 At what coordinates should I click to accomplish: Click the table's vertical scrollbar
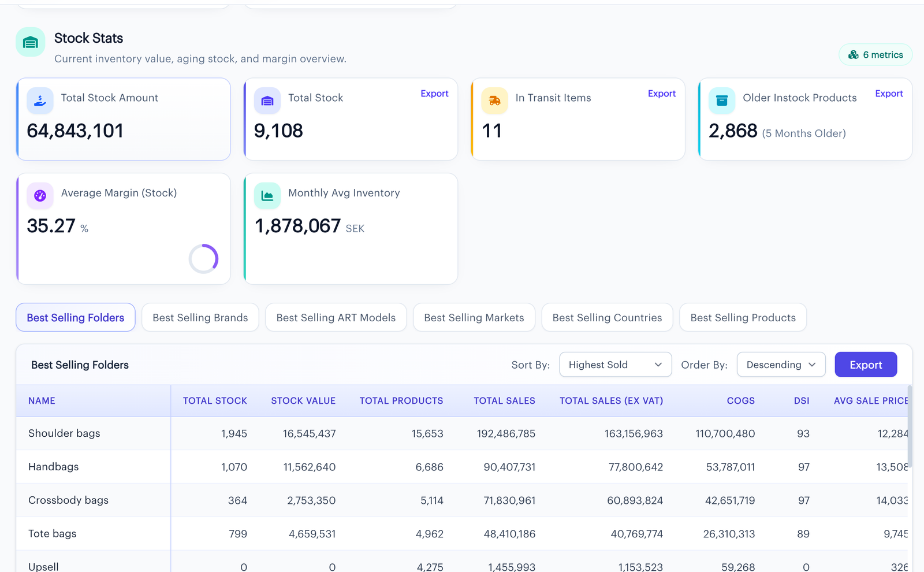pos(910,428)
